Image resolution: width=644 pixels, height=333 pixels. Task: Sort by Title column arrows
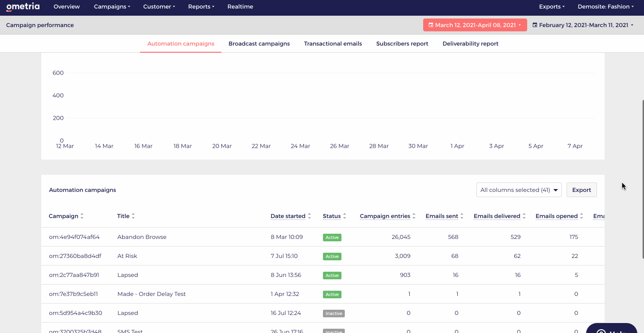[133, 216]
